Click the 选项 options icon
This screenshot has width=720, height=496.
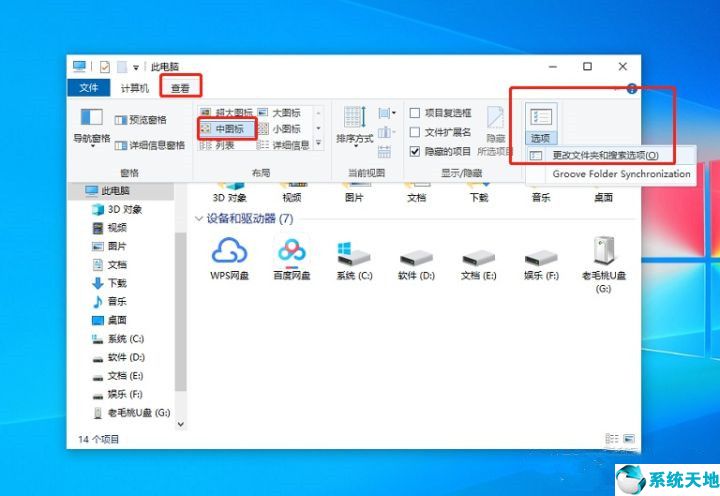(x=541, y=123)
